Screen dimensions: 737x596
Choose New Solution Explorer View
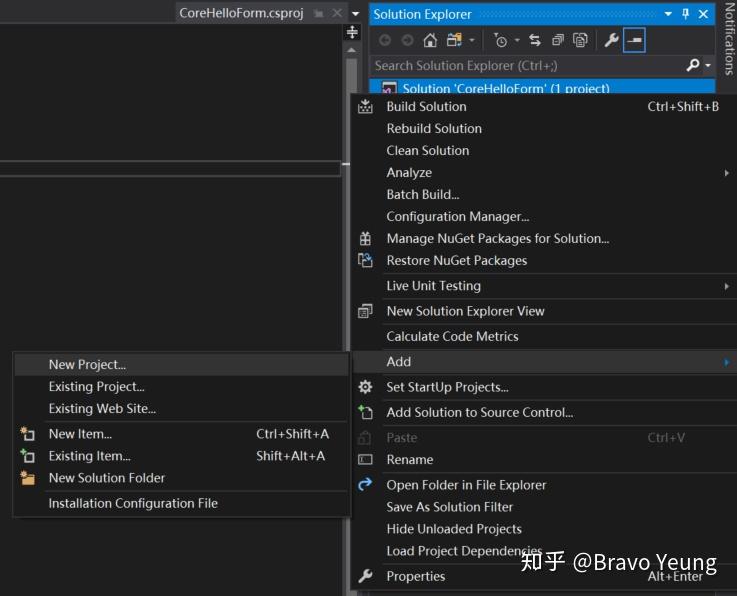pos(544,311)
